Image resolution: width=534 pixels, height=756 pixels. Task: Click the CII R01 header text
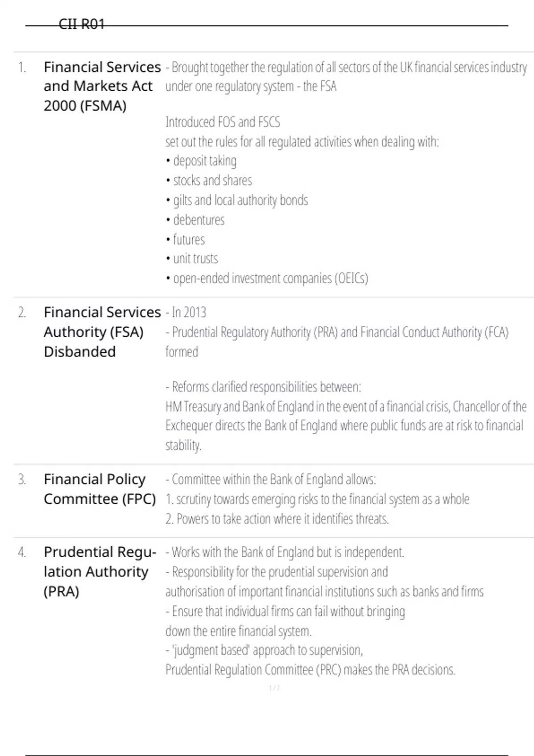(x=81, y=24)
